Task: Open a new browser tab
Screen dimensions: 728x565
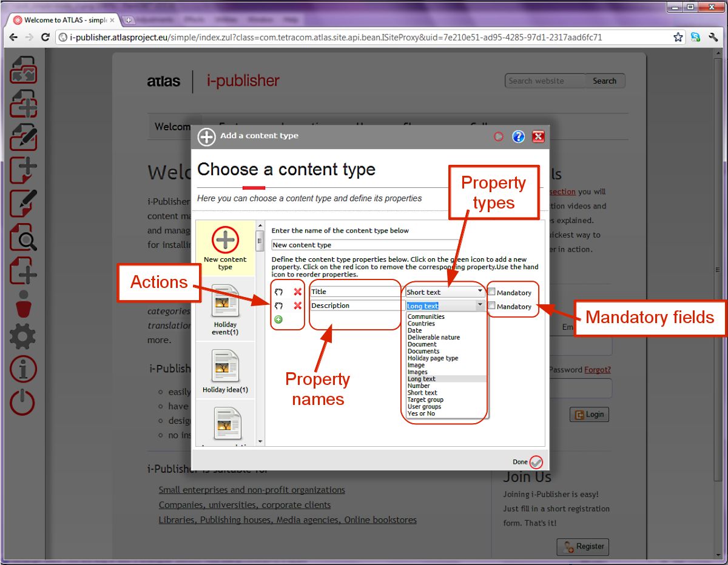Action: pyautogui.click(x=129, y=20)
